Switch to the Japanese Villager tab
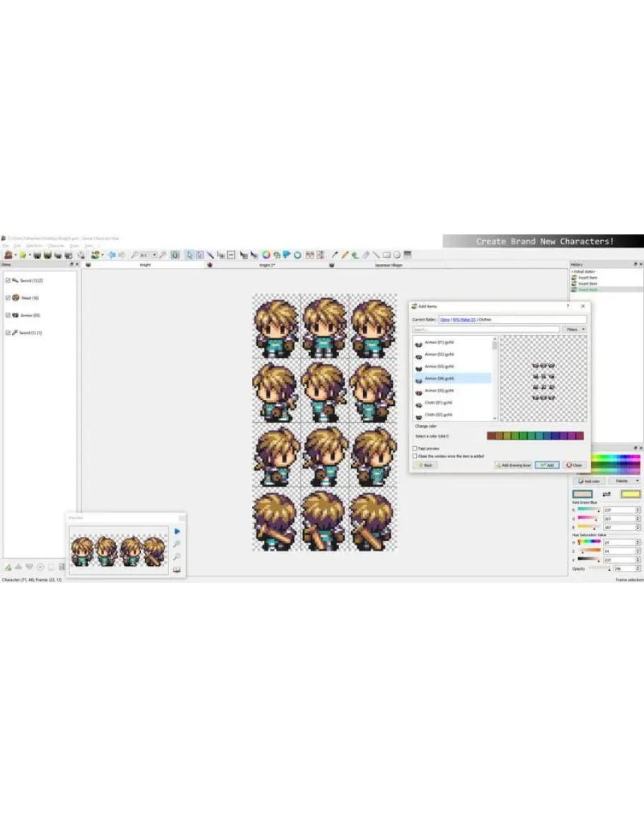The image size is (644, 818). [x=388, y=265]
